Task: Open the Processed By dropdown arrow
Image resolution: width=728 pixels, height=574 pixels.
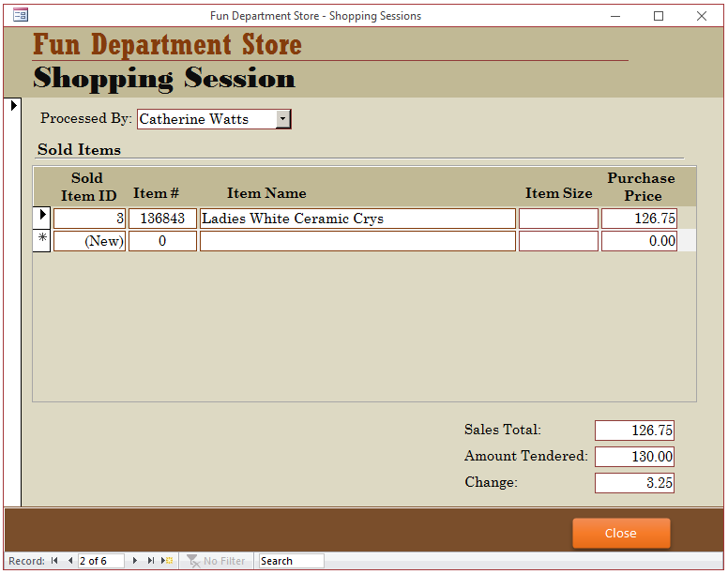Action: (282, 119)
